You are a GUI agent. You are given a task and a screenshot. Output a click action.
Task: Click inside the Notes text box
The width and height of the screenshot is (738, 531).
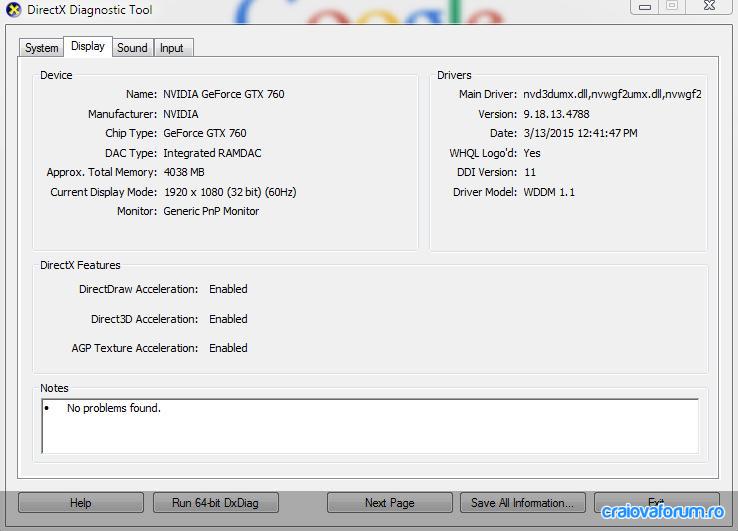(370, 426)
